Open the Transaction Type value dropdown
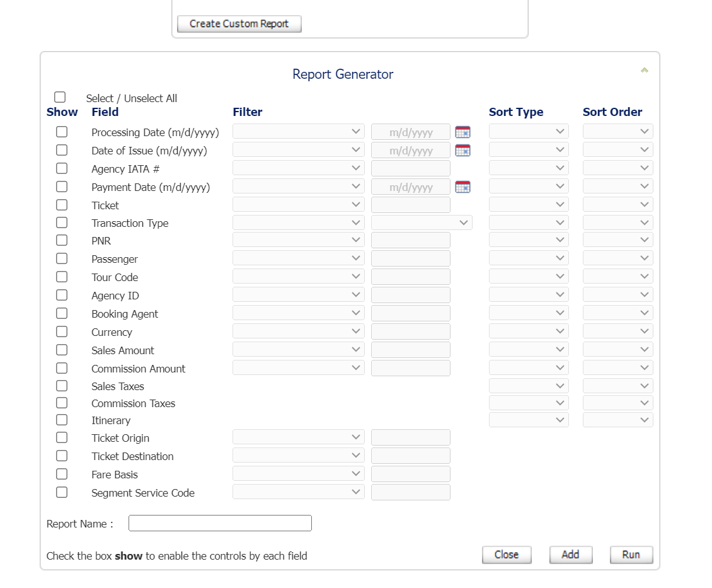Screen dimensions: 712x588 [422, 222]
